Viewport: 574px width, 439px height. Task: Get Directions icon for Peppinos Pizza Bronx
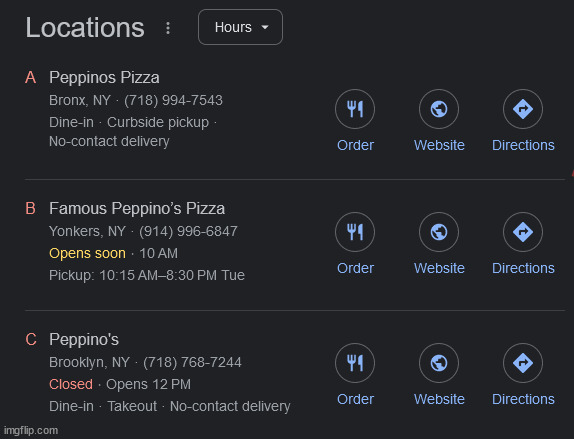(x=523, y=109)
